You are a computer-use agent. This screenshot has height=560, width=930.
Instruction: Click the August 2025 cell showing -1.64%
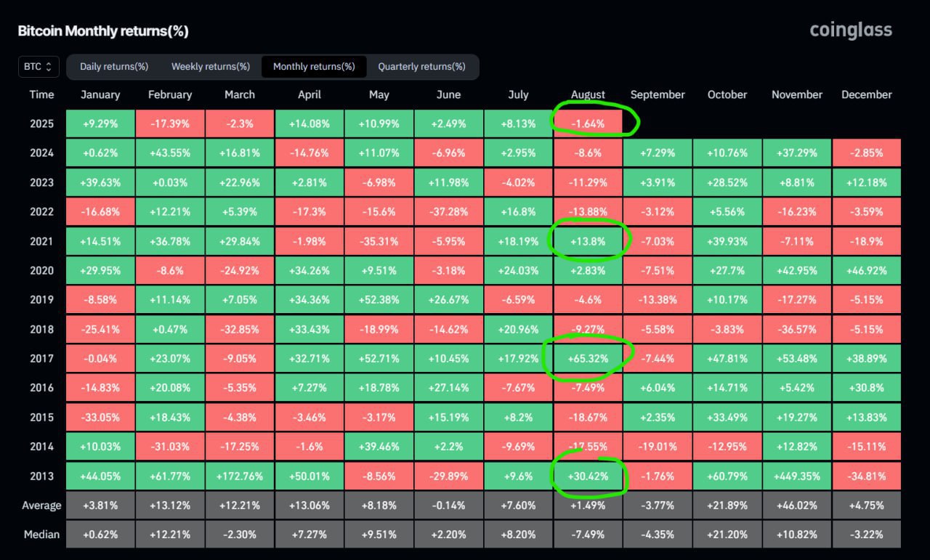click(588, 123)
